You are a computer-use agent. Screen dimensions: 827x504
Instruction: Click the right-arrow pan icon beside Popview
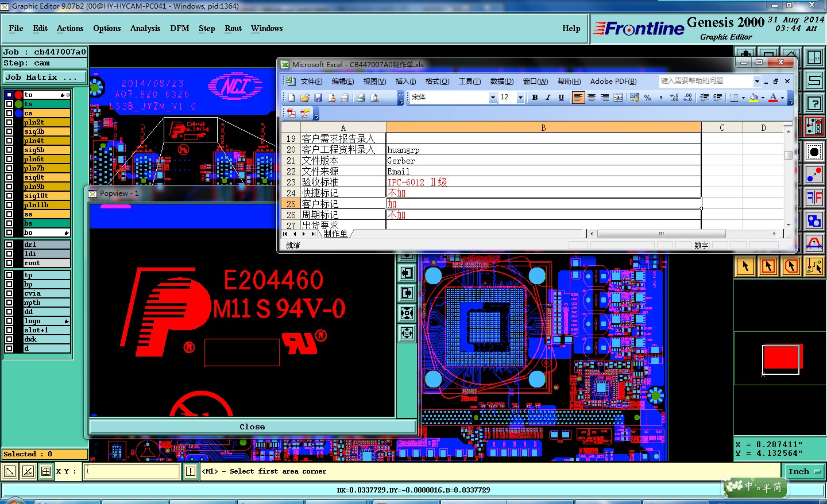407,293
